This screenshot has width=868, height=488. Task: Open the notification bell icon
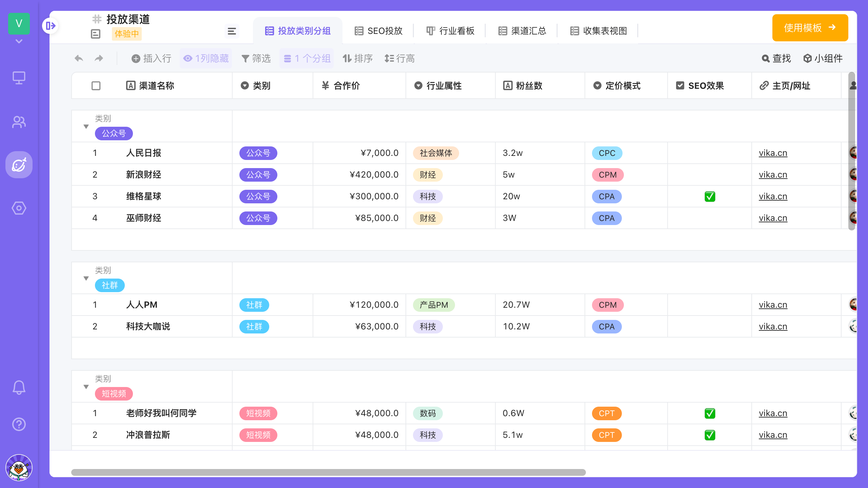[19, 387]
